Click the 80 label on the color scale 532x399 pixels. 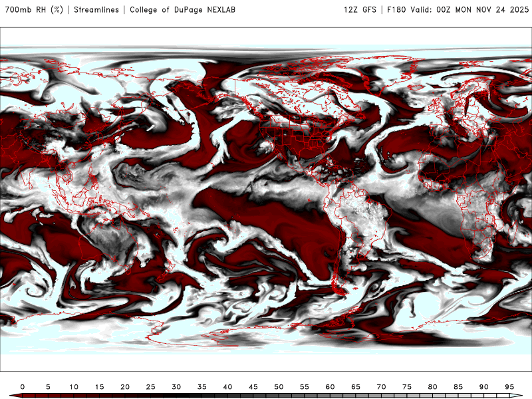tap(433, 387)
